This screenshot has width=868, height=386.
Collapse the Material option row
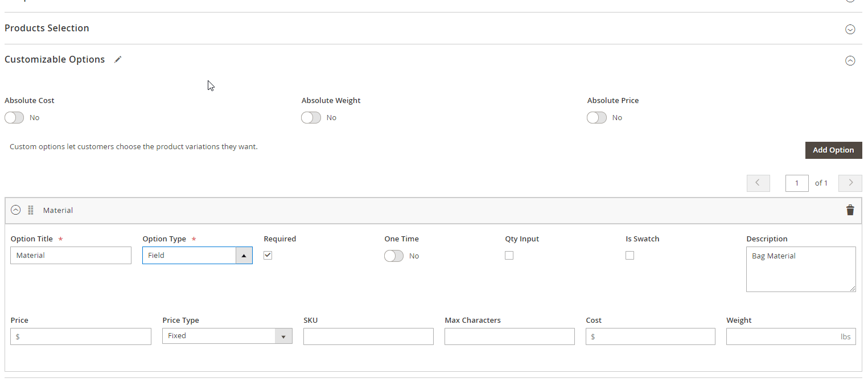click(16, 210)
